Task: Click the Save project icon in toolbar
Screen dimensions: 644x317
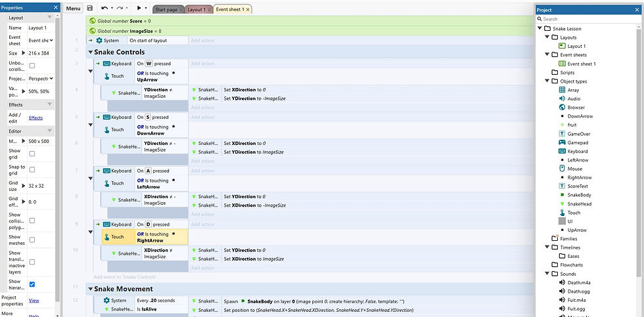Action: coord(90,8)
